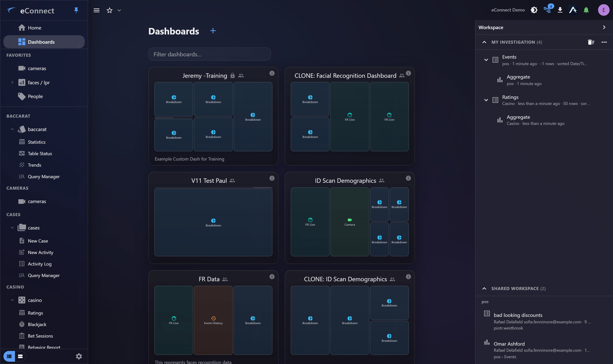Collapse My Investigation section
613x364 pixels.
point(484,42)
